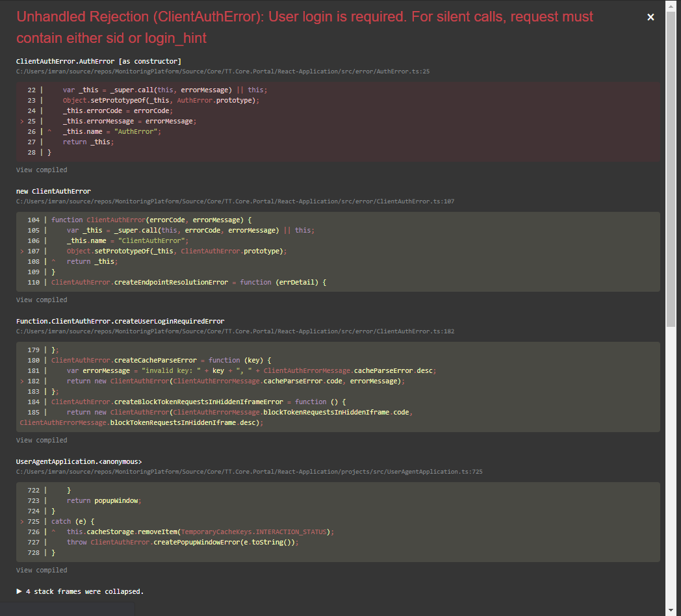The width and height of the screenshot is (681, 616).
Task: Click line 22 'var _this = _super.call'
Action: point(165,90)
